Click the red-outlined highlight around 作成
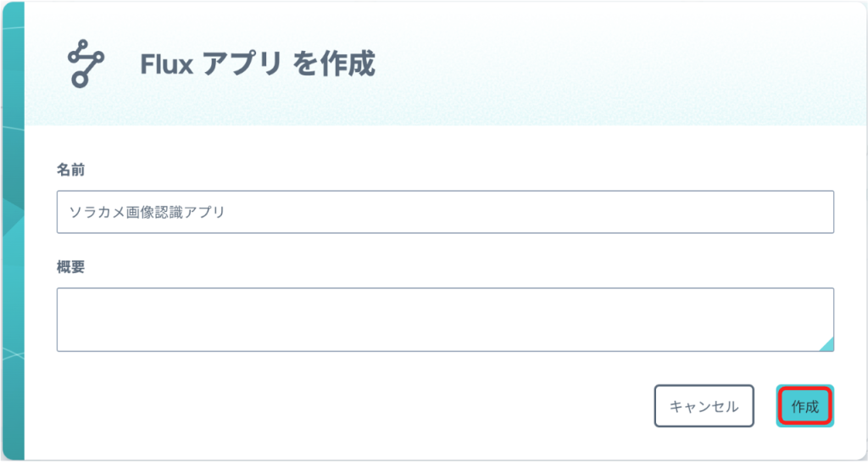Viewport: 868px width, 462px height. (805, 405)
